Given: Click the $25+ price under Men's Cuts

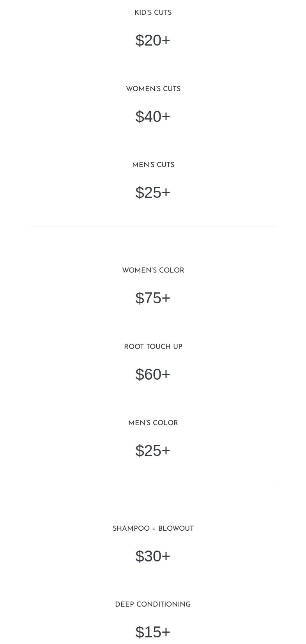Looking at the screenshot, I should pyautogui.click(x=153, y=193).
